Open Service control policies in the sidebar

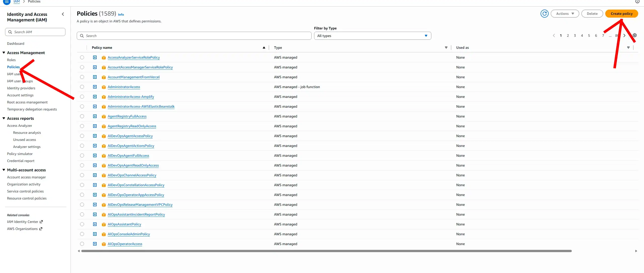[25, 191]
